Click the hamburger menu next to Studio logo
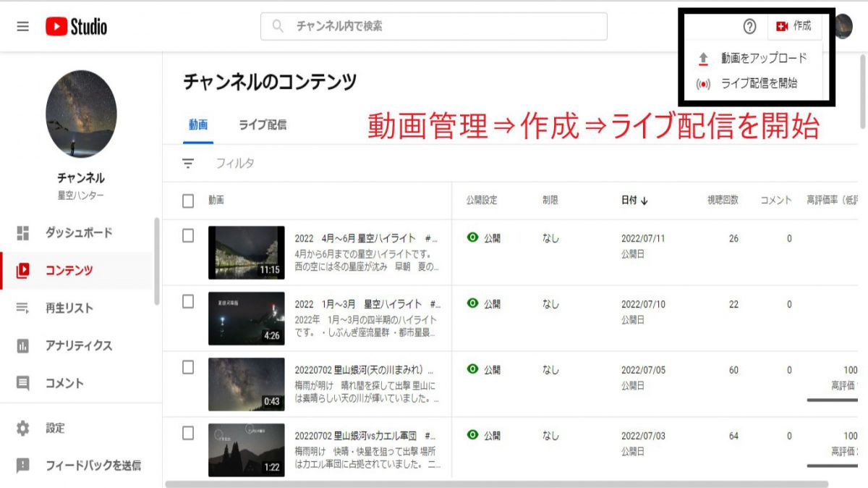Screen dimensions: 868x488 [22, 26]
